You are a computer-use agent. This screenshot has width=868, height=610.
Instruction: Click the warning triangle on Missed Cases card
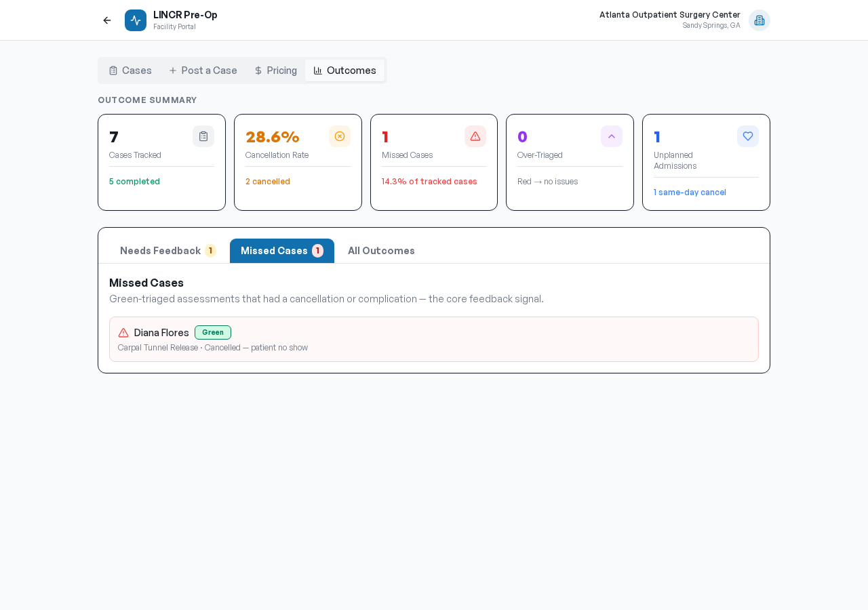pos(475,136)
